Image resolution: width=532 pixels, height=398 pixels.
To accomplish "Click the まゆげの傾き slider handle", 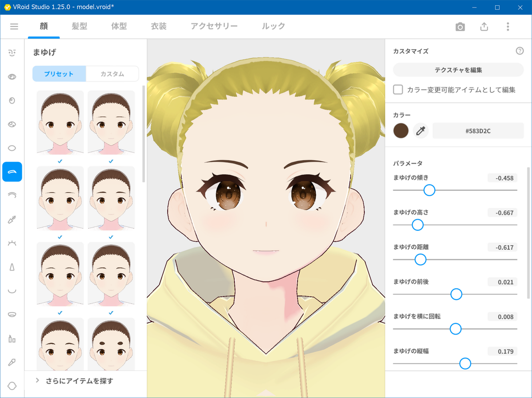I will pyautogui.click(x=429, y=190).
